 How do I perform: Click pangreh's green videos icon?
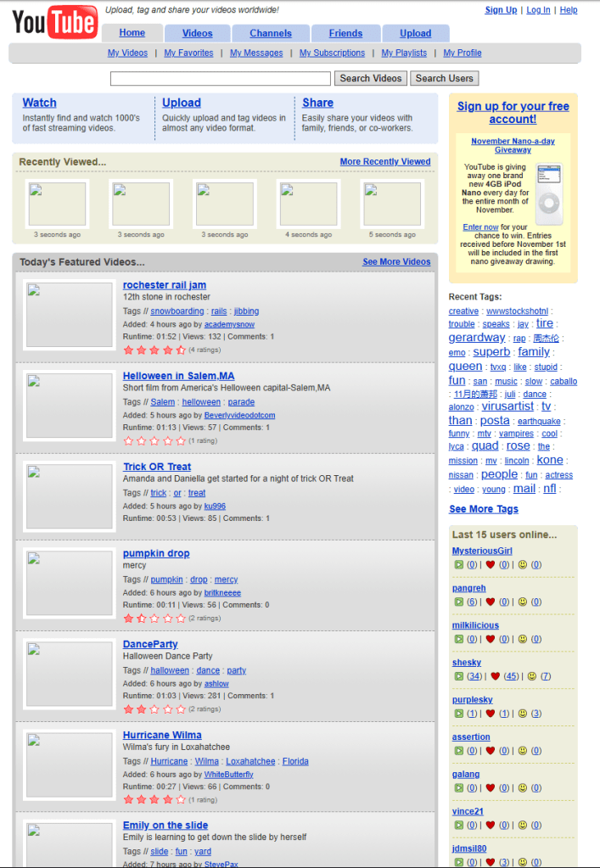click(x=457, y=602)
